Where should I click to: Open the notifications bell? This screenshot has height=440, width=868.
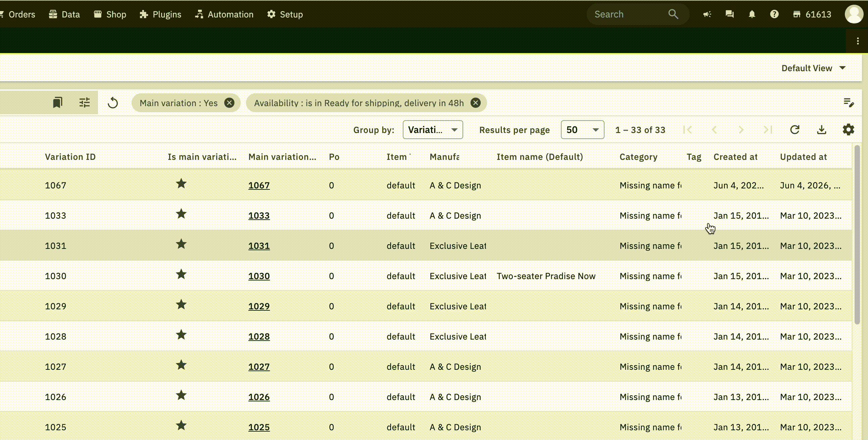pyautogui.click(x=752, y=14)
